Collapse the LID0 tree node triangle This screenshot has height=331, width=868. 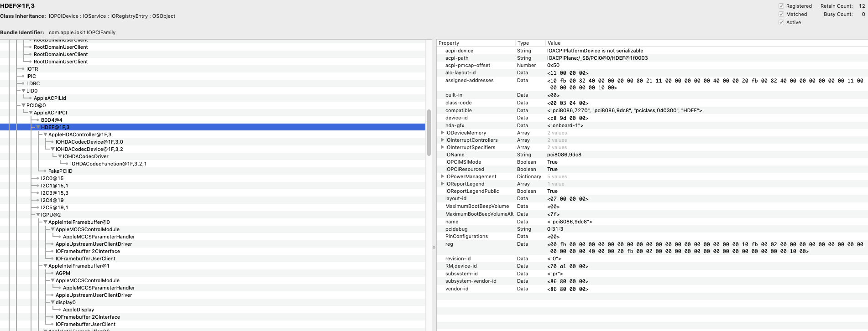point(24,91)
